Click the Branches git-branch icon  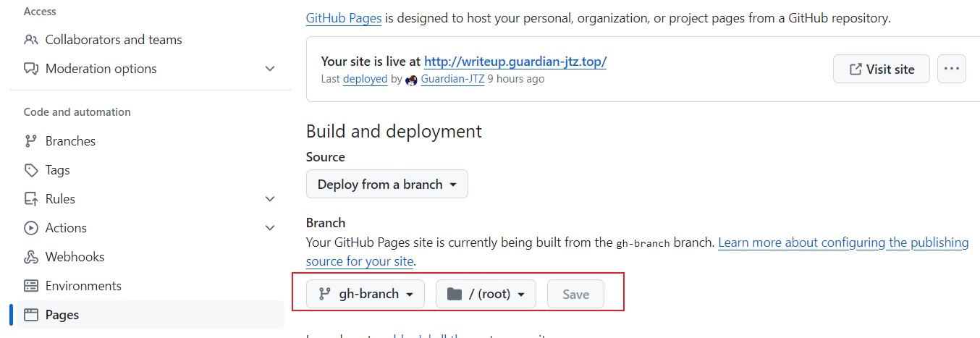point(30,141)
